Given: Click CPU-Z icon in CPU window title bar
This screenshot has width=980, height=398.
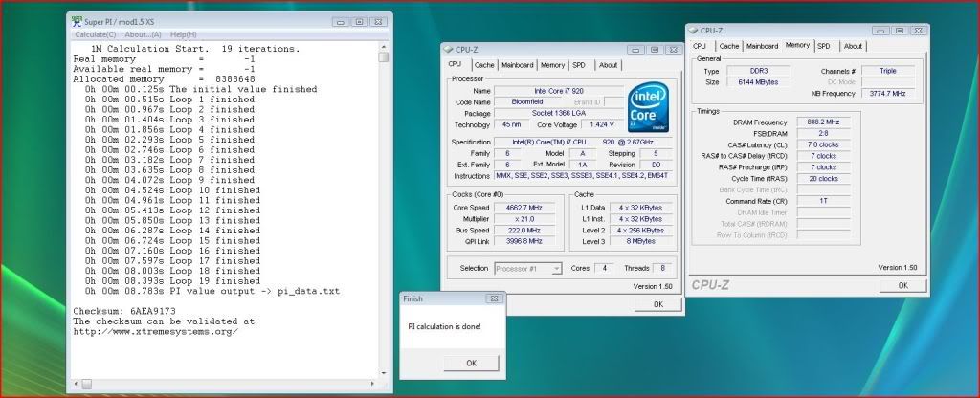Looking at the screenshot, I should click(449, 50).
